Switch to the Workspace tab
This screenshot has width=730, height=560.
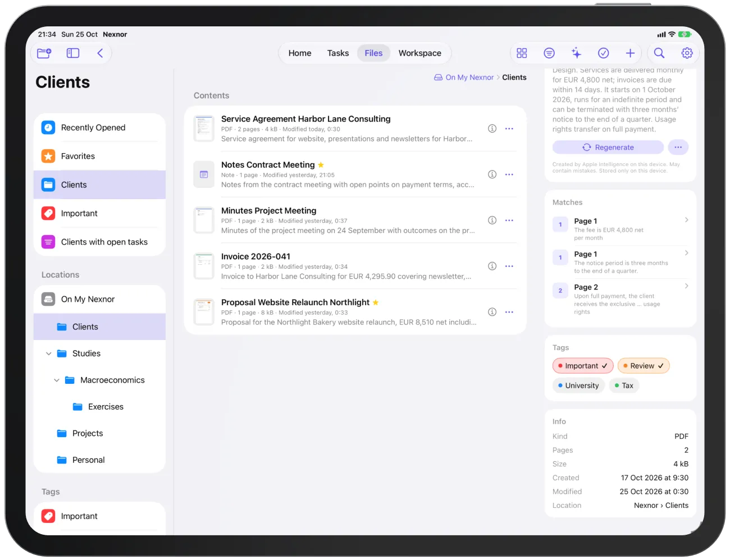tap(420, 53)
